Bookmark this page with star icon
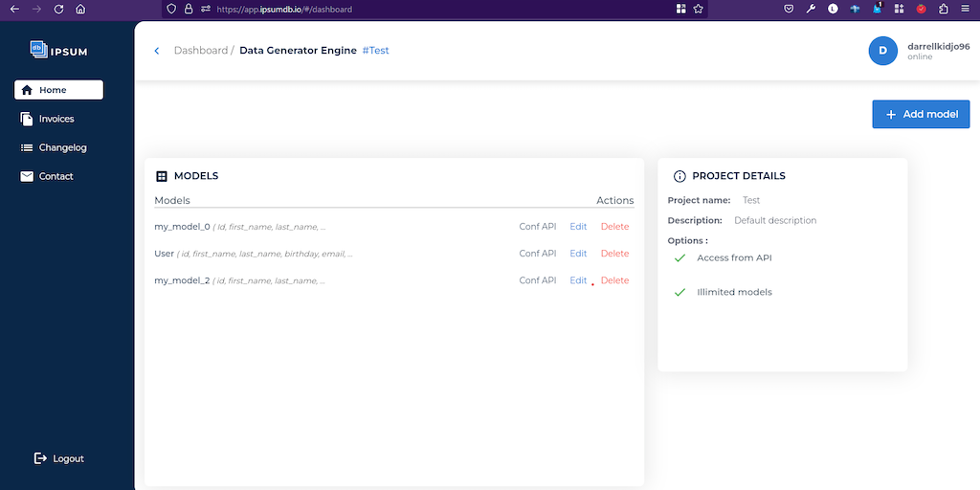 pos(699,9)
